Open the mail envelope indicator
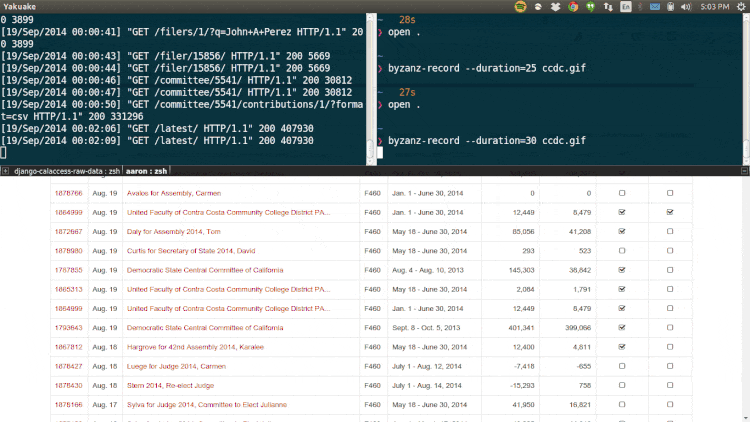Image resolution: width=750 pixels, height=422 pixels. click(x=655, y=7)
